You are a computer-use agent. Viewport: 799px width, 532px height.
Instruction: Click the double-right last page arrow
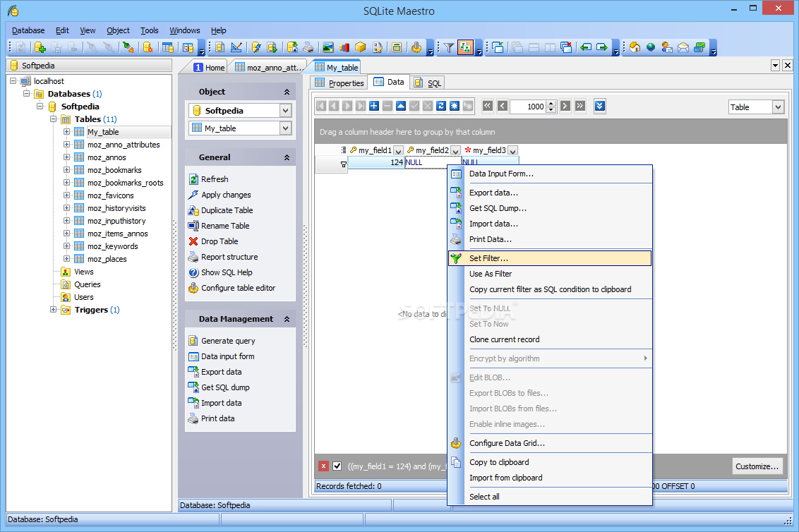580,106
